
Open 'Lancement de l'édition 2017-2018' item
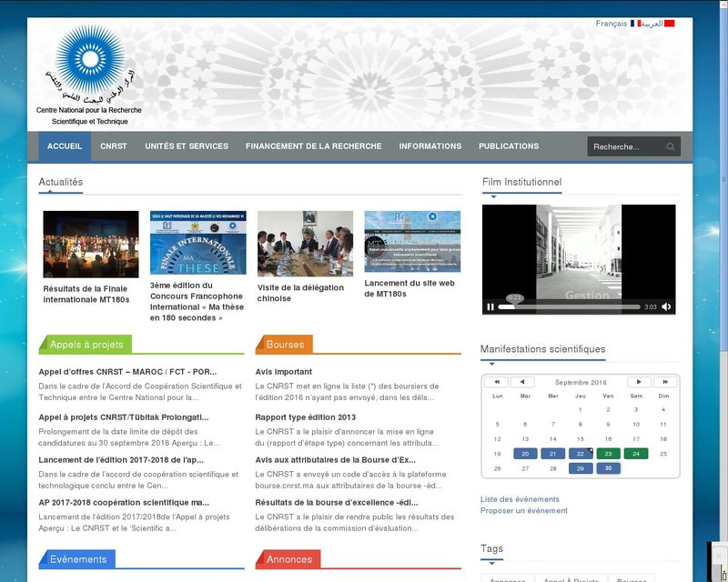[121, 460]
